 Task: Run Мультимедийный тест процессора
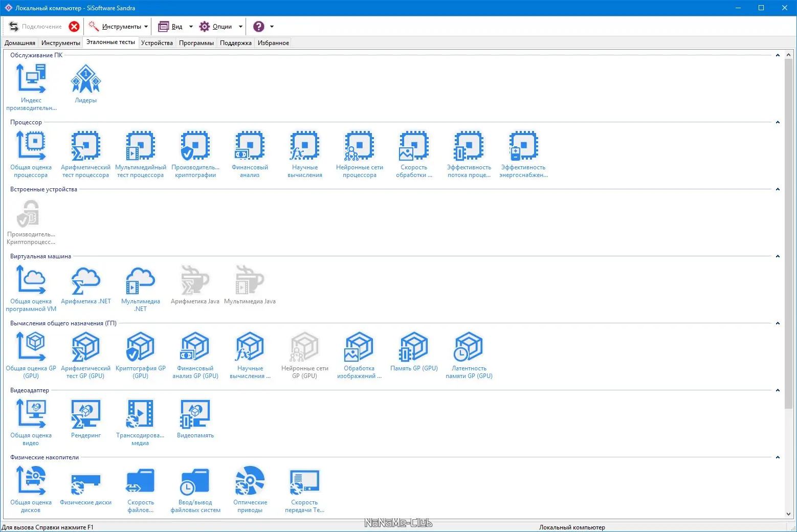[x=141, y=154]
